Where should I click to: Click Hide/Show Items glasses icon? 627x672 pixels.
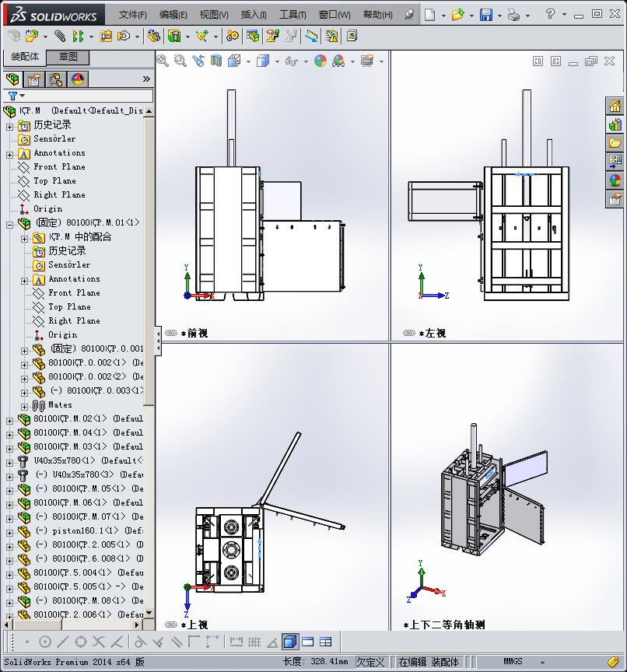(x=292, y=61)
